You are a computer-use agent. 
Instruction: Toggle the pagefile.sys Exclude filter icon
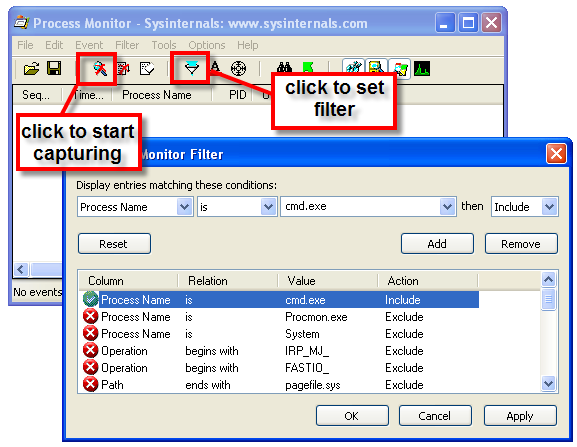pos(90,384)
